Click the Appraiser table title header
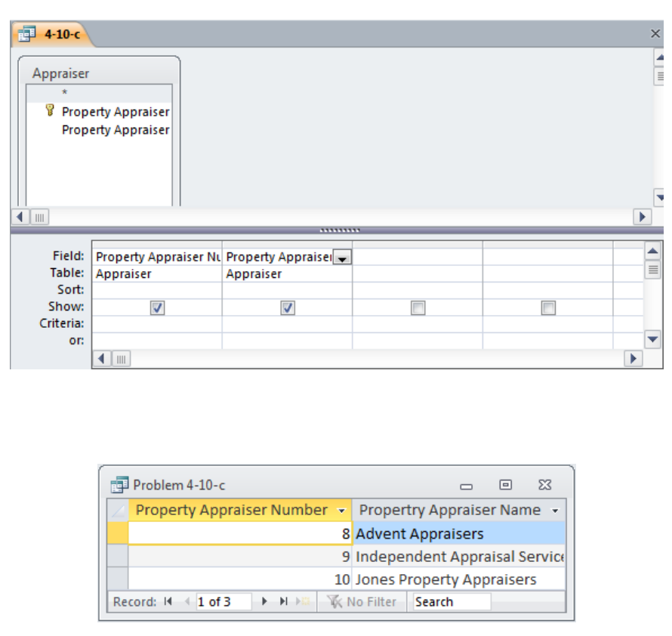 point(60,73)
